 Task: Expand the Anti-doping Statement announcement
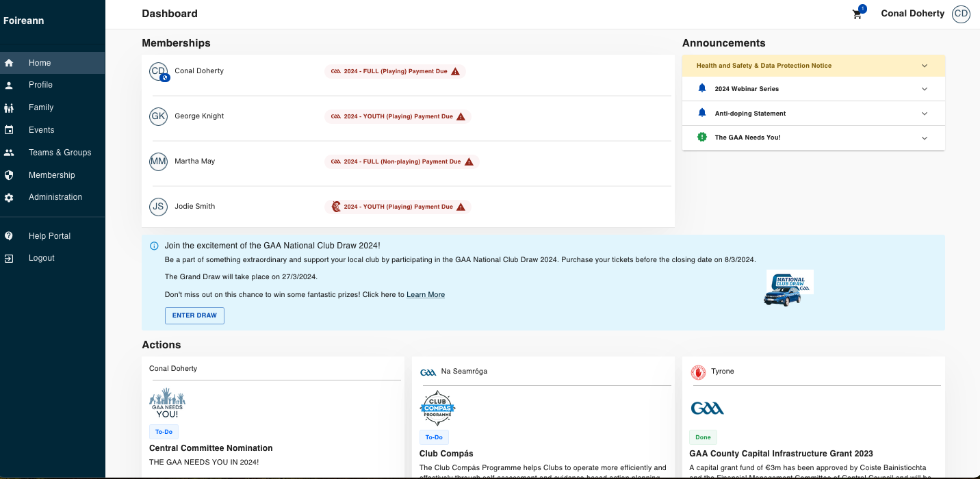coord(814,114)
